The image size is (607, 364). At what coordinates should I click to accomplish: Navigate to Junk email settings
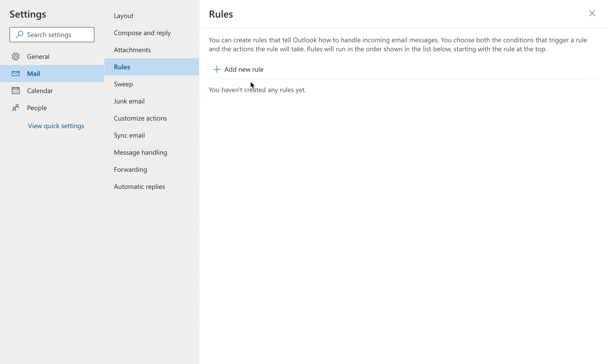pyautogui.click(x=129, y=101)
